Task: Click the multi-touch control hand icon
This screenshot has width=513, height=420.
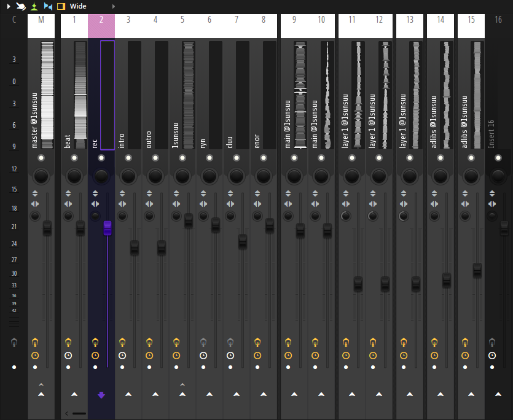Action: point(21,6)
